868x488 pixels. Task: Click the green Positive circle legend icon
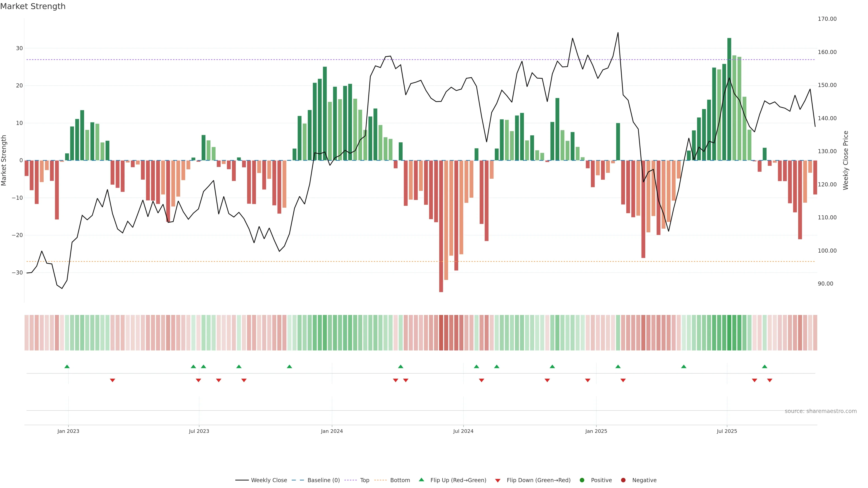pos(582,480)
